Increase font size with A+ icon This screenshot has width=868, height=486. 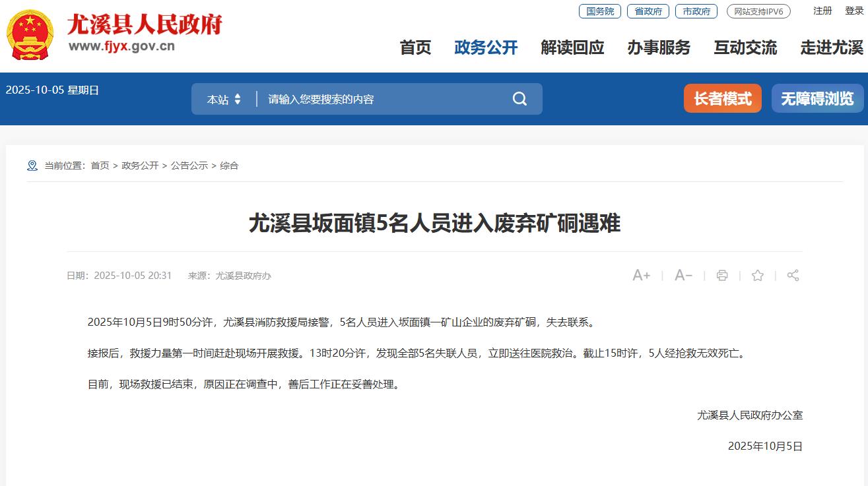click(x=641, y=276)
